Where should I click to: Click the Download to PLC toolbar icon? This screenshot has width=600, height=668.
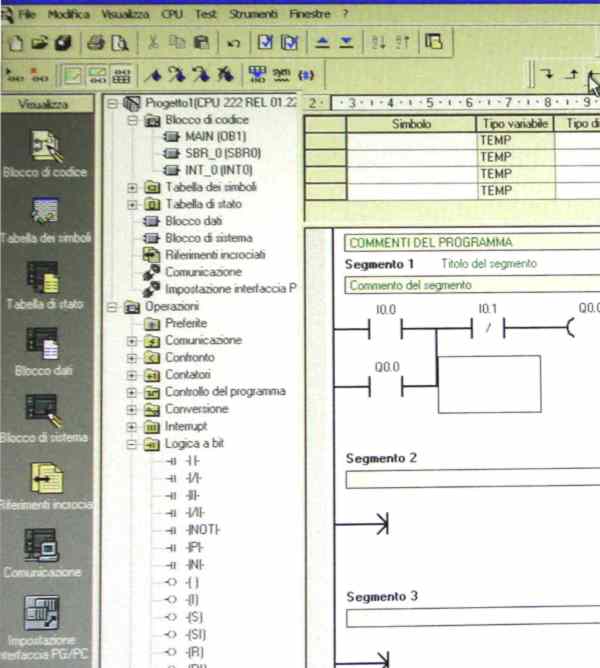click(x=345, y=43)
